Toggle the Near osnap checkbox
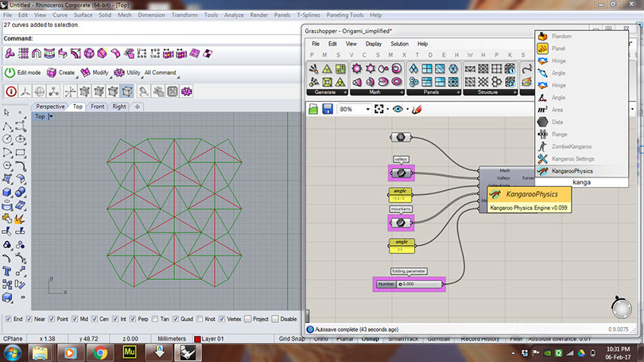 pyautogui.click(x=29, y=319)
